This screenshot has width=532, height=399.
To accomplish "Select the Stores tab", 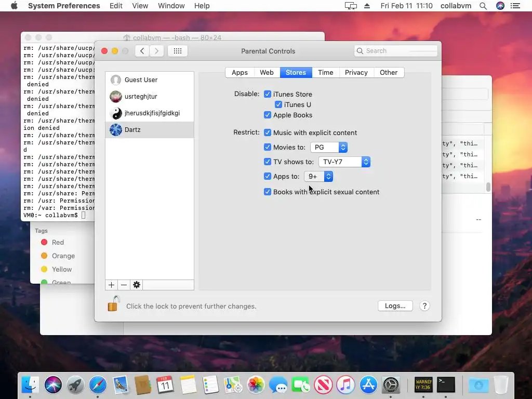I will point(296,72).
